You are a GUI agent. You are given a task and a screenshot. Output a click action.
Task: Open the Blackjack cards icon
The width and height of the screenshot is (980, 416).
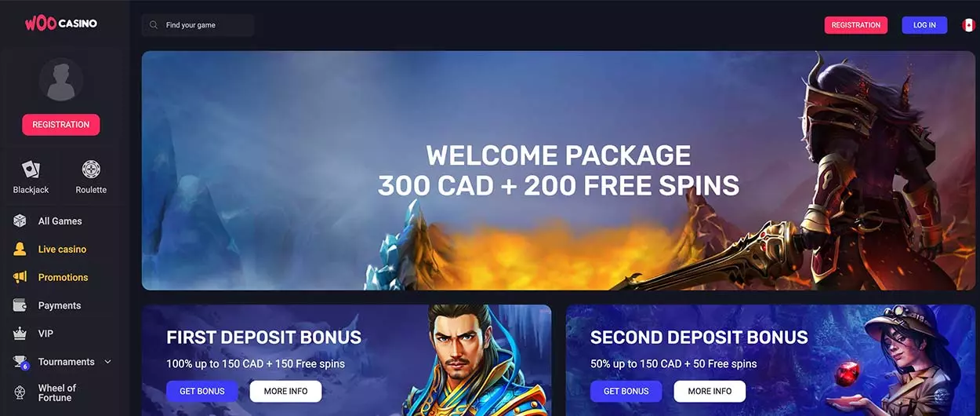click(x=31, y=169)
